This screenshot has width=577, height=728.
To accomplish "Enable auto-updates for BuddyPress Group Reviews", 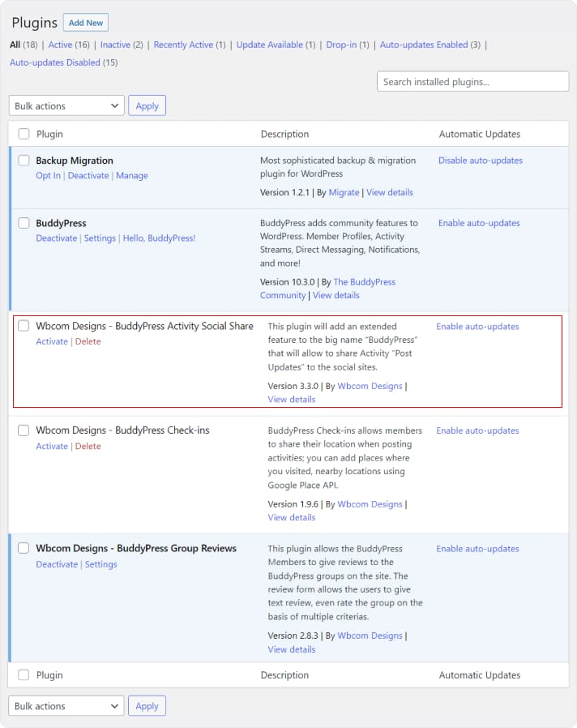I will coord(477,549).
